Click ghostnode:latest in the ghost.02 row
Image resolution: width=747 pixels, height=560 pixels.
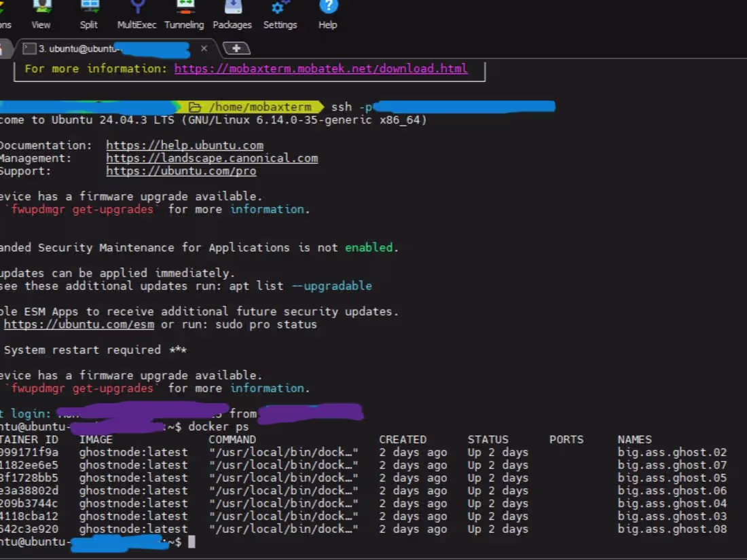[x=133, y=452]
